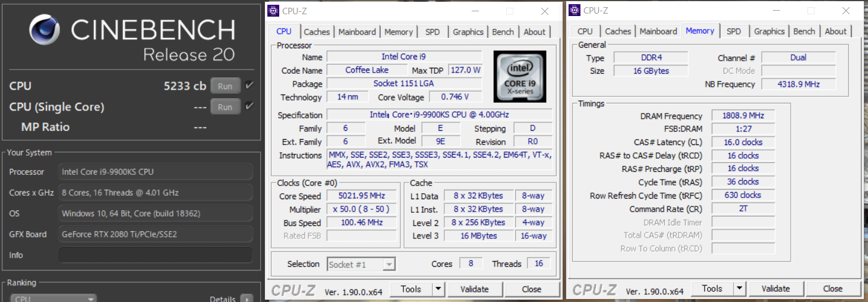Click the Multiplier value x 50.0 (8 - 50)
The image size is (868, 302).
[x=361, y=209]
